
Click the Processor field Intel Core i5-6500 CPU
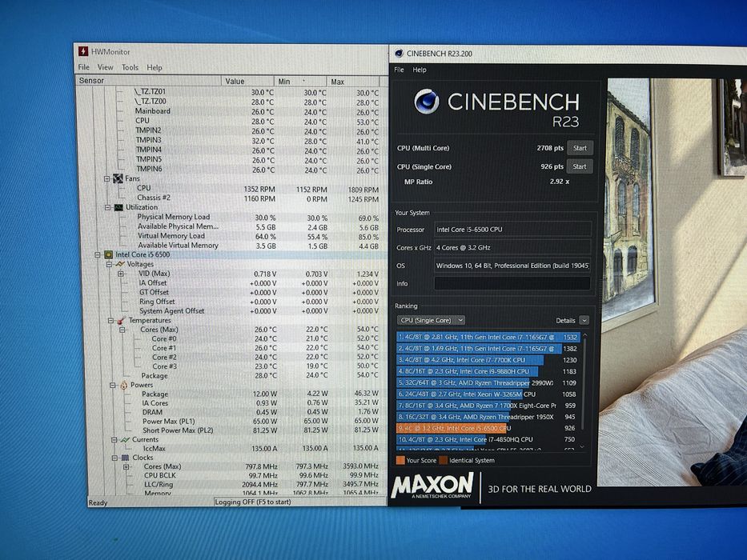point(512,229)
